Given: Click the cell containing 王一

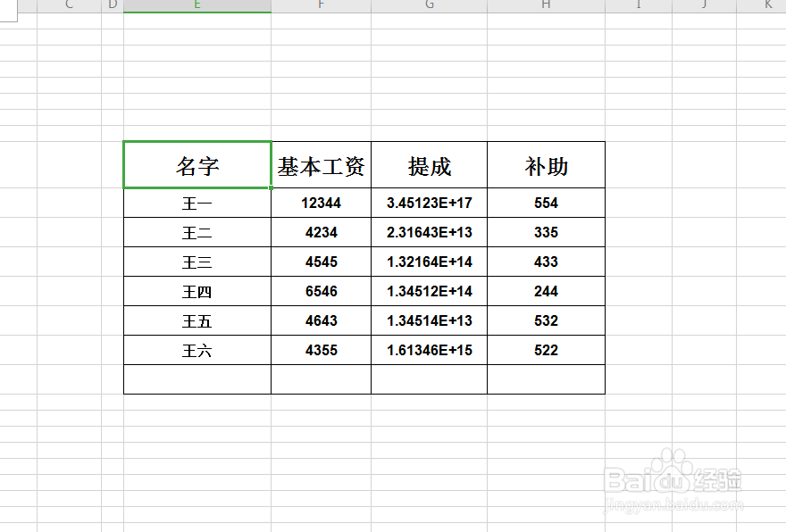Looking at the screenshot, I should (196, 202).
